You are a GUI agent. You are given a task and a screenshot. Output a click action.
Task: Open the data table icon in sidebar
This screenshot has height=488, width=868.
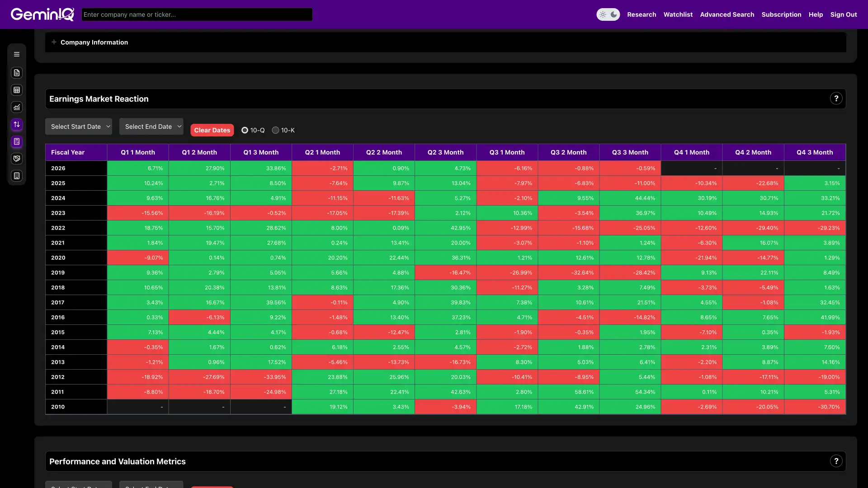(17, 90)
